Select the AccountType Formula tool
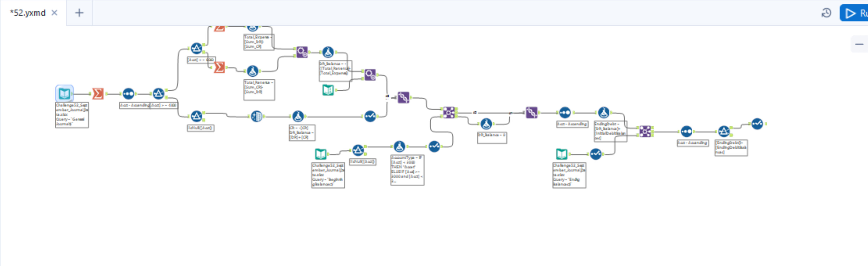868x266 pixels. pyautogui.click(x=399, y=146)
